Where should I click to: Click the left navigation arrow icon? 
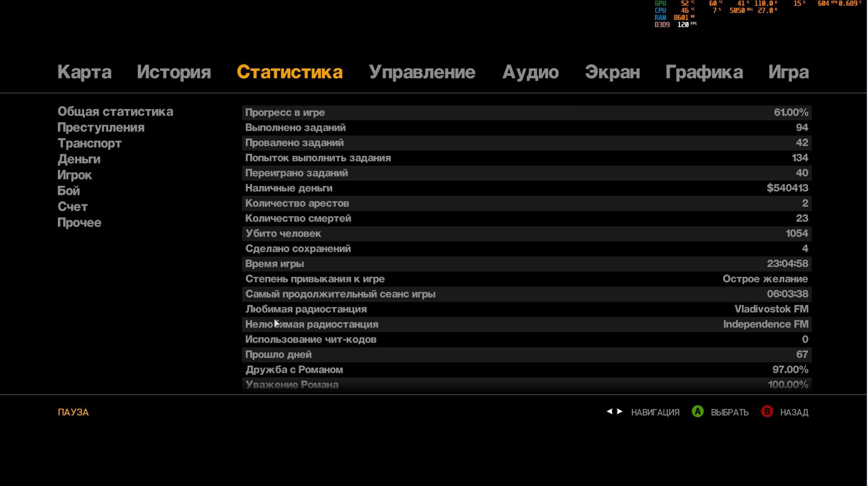coord(610,411)
